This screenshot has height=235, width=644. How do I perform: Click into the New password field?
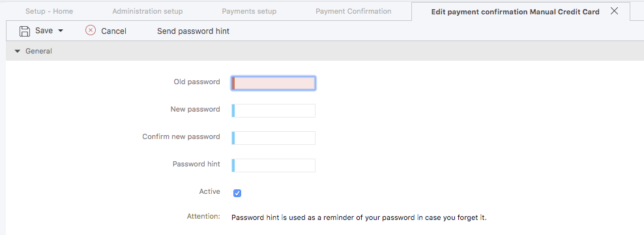[x=274, y=111]
